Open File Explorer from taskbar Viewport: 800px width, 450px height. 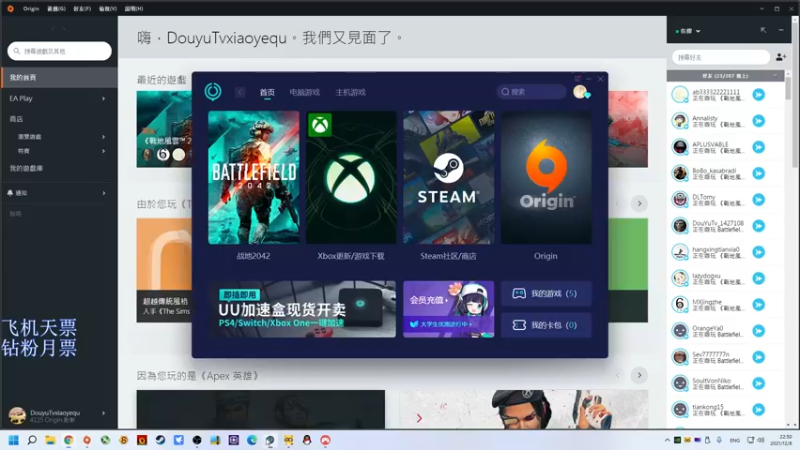(x=50, y=440)
